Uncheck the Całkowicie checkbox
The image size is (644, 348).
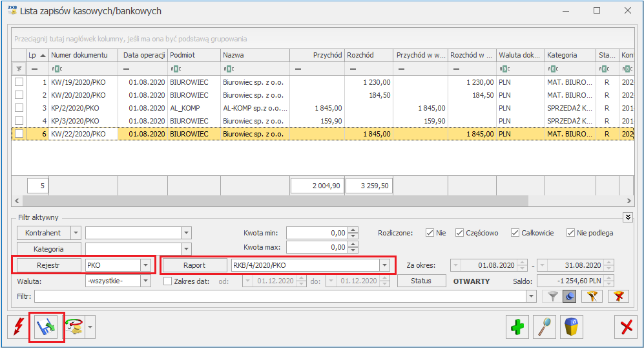point(515,233)
